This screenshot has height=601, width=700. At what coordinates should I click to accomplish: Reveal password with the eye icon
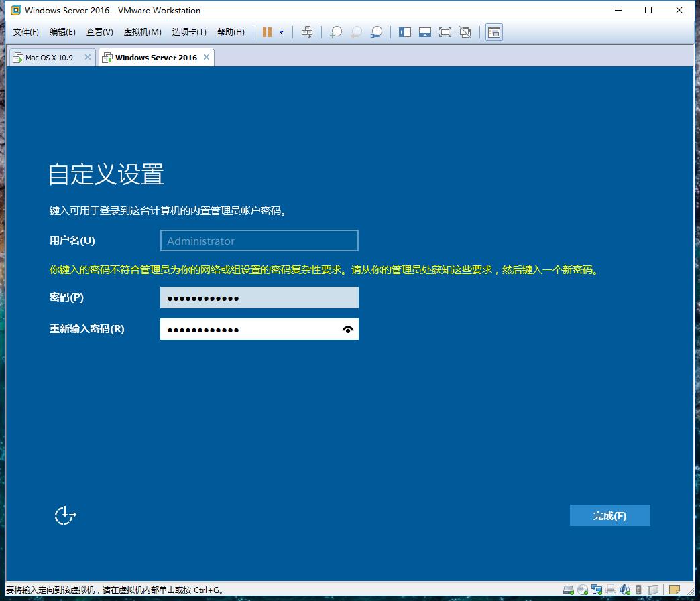(347, 329)
